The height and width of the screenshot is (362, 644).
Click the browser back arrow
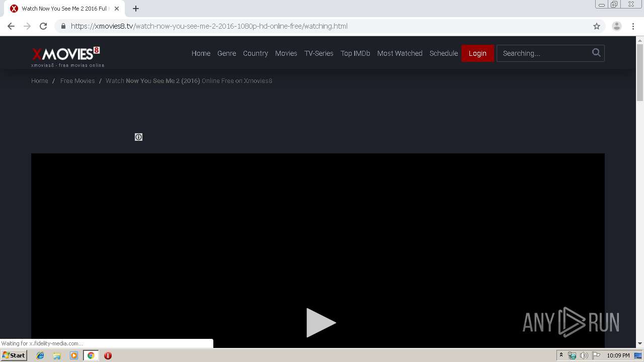pyautogui.click(x=11, y=26)
